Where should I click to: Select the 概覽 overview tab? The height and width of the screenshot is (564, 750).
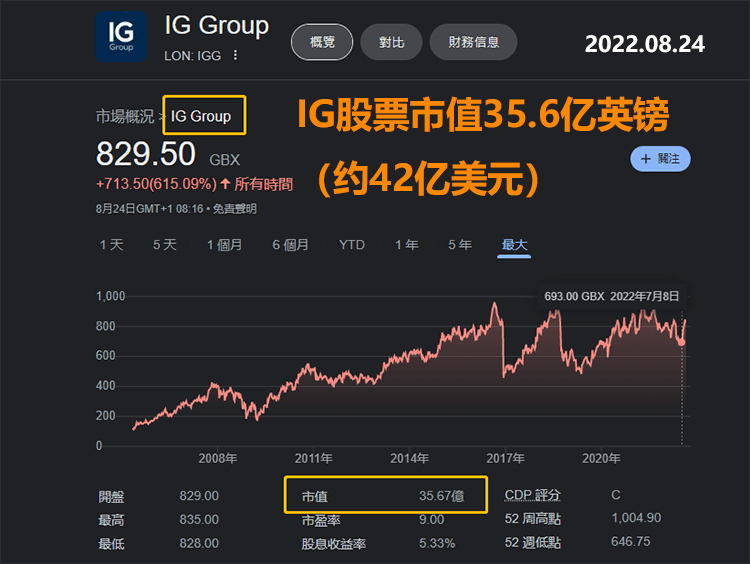pos(322,42)
